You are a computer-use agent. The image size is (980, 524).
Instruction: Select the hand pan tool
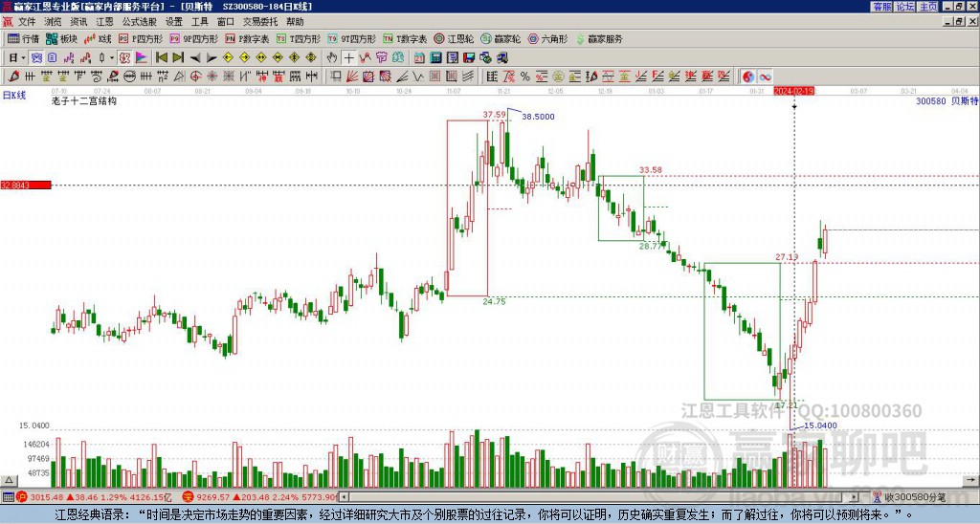click(x=332, y=58)
